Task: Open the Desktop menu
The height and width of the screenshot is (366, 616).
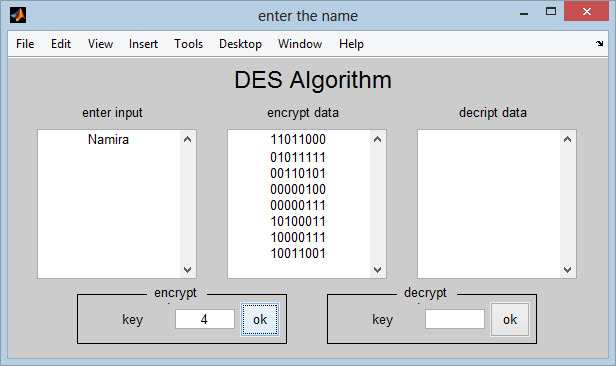Action: pyautogui.click(x=240, y=44)
